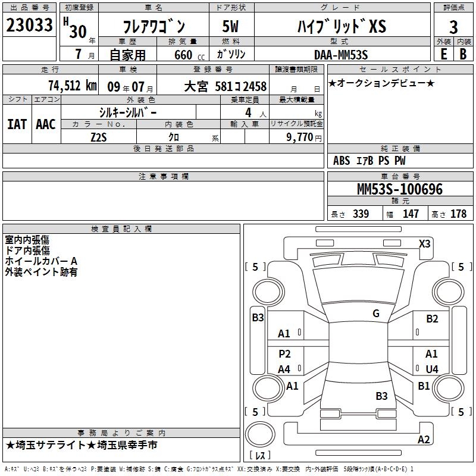The image size is (476, 476).
Task: Select the chassis number MM53S-100696
Action: [x=399, y=189]
